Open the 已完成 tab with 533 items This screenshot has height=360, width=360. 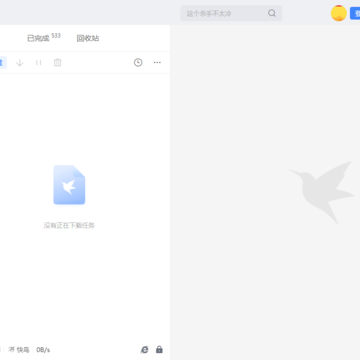click(x=44, y=38)
